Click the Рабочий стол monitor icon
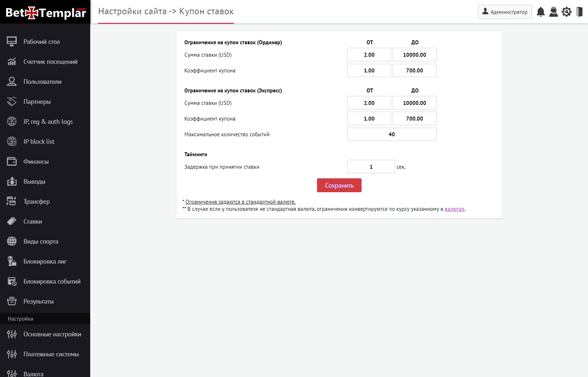The height and width of the screenshot is (377, 588). pyautogui.click(x=12, y=42)
